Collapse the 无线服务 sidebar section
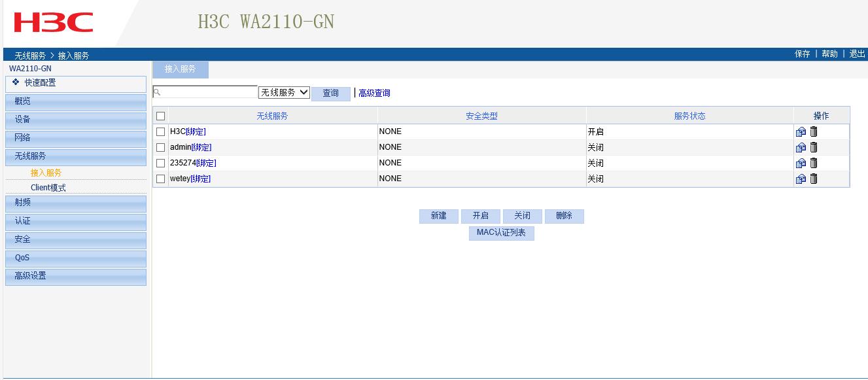868x380 pixels. (x=76, y=156)
